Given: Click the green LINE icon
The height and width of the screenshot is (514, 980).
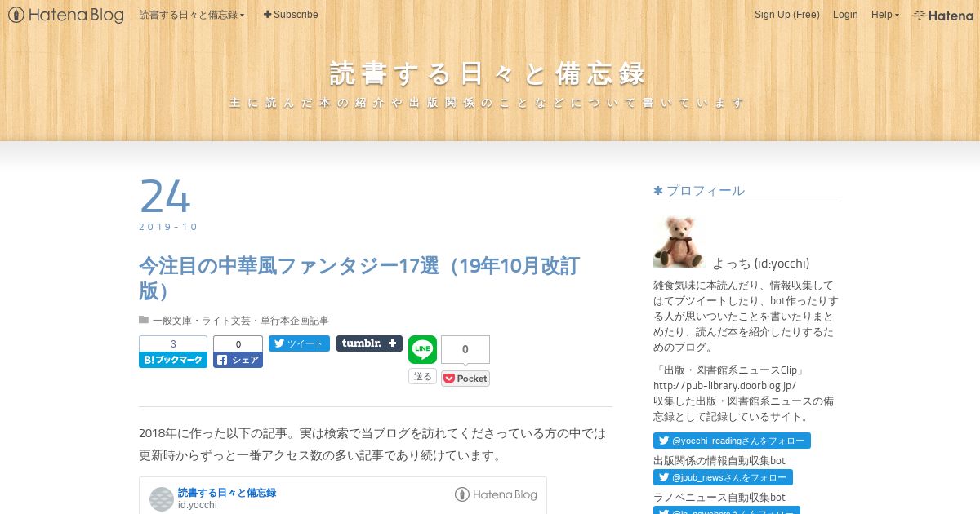Looking at the screenshot, I should (422, 349).
